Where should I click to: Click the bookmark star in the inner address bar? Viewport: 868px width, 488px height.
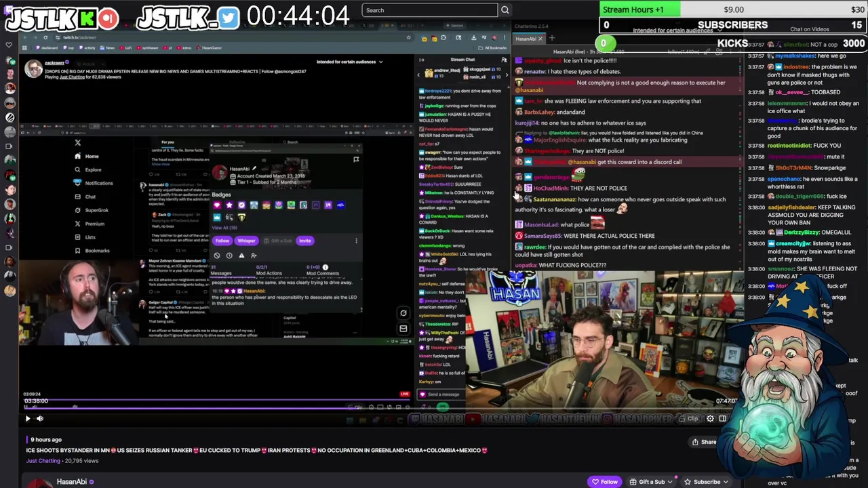(409, 37)
